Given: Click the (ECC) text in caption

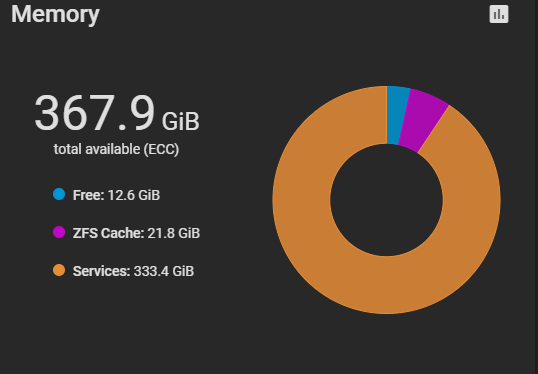Looking at the screenshot, I should tap(161, 150).
